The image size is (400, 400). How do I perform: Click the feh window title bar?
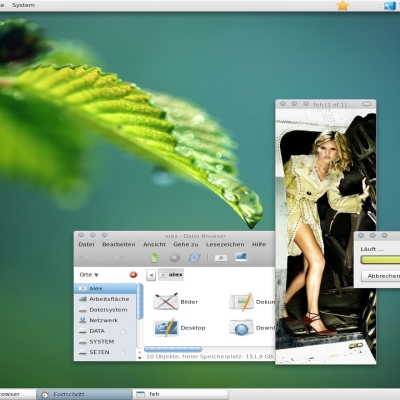tap(326, 104)
